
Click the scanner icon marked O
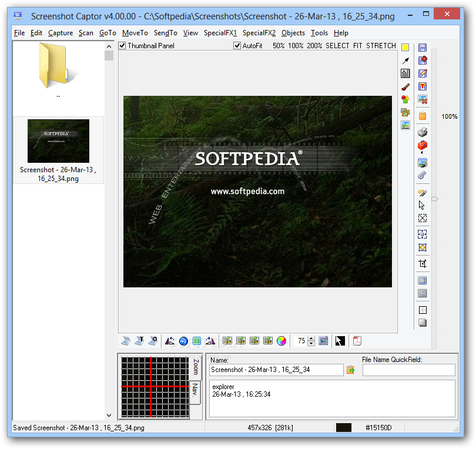(x=153, y=341)
